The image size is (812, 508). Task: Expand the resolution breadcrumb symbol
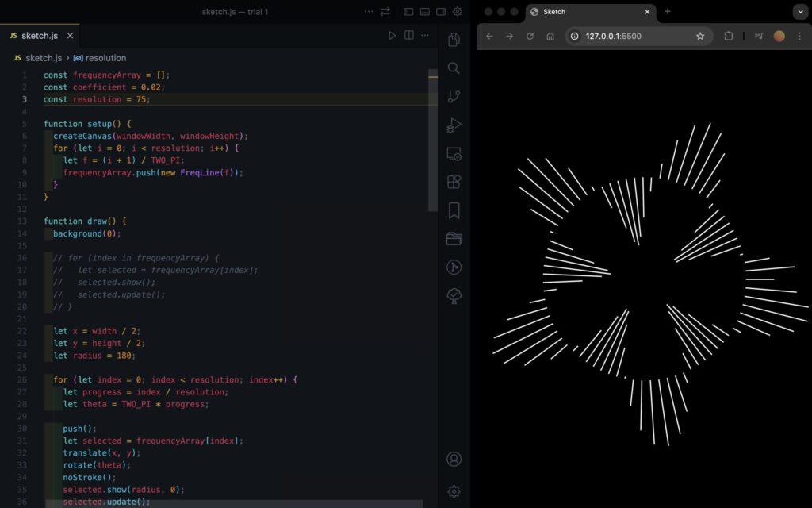point(105,58)
